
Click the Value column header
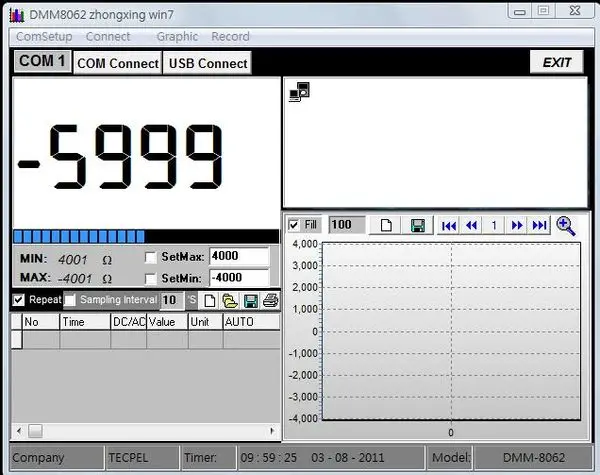[x=168, y=322]
